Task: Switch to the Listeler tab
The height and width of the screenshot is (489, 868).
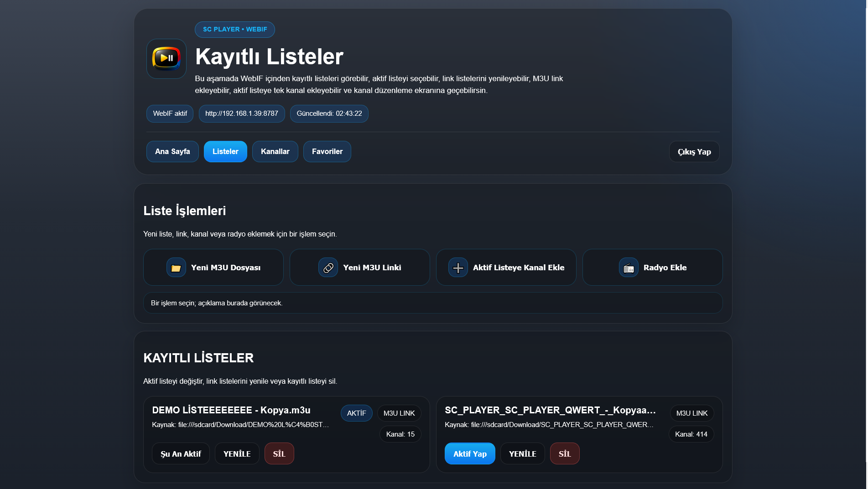Action: click(x=225, y=151)
